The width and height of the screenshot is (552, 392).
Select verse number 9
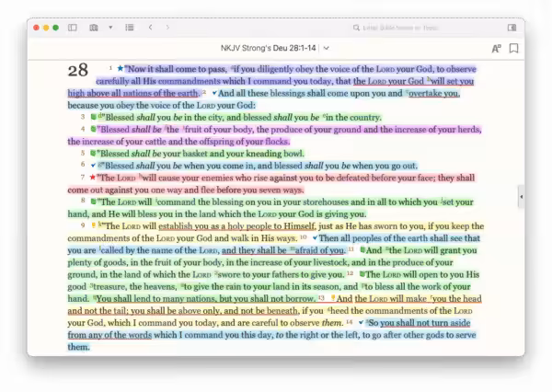tap(83, 225)
